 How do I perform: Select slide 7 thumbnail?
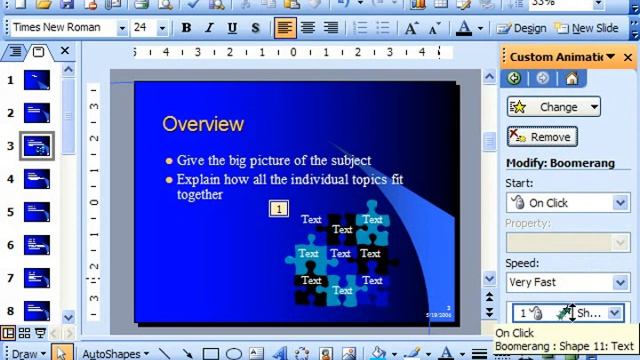[37, 278]
